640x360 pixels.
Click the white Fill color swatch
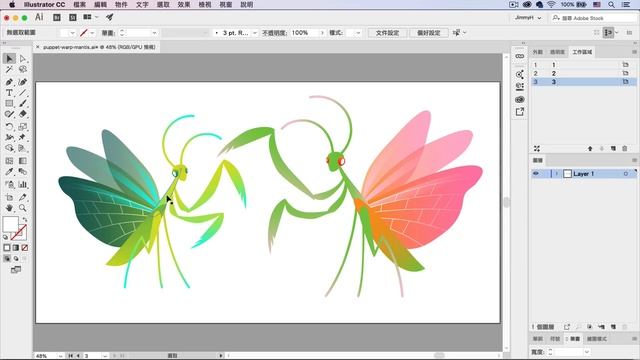pyautogui.click(x=11, y=224)
